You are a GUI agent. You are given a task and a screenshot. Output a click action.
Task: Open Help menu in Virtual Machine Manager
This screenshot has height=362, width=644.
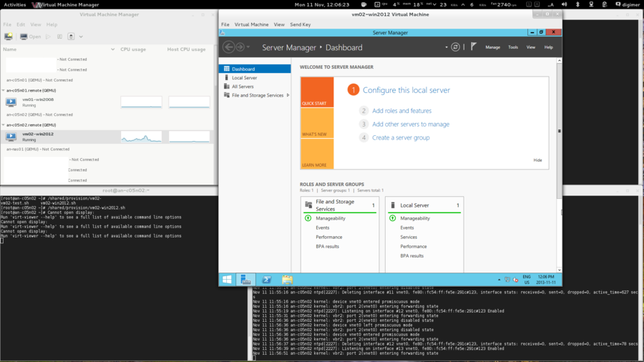coord(52,24)
